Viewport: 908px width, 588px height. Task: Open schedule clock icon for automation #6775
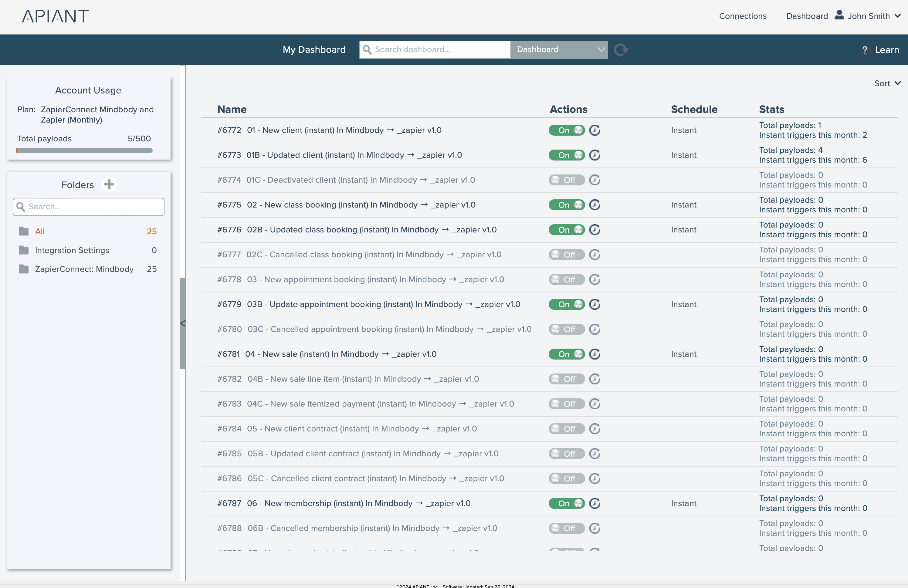click(x=595, y=205)
